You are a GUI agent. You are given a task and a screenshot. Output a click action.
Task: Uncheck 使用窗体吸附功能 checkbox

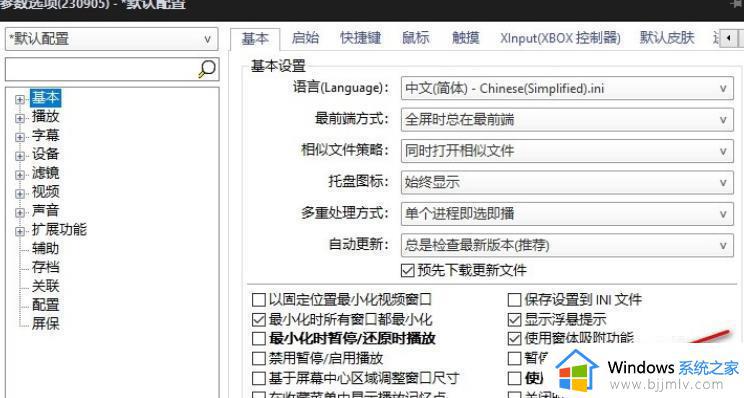[514, 339]
